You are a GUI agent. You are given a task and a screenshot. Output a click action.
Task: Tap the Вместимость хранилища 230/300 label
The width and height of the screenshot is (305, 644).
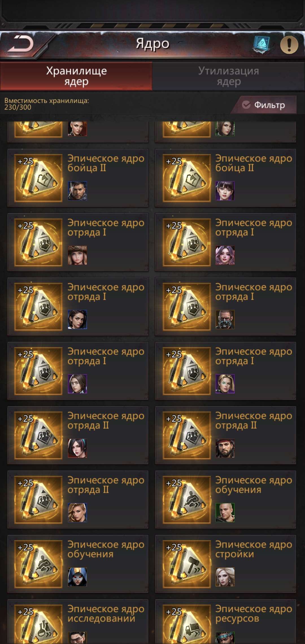[47, 104]
